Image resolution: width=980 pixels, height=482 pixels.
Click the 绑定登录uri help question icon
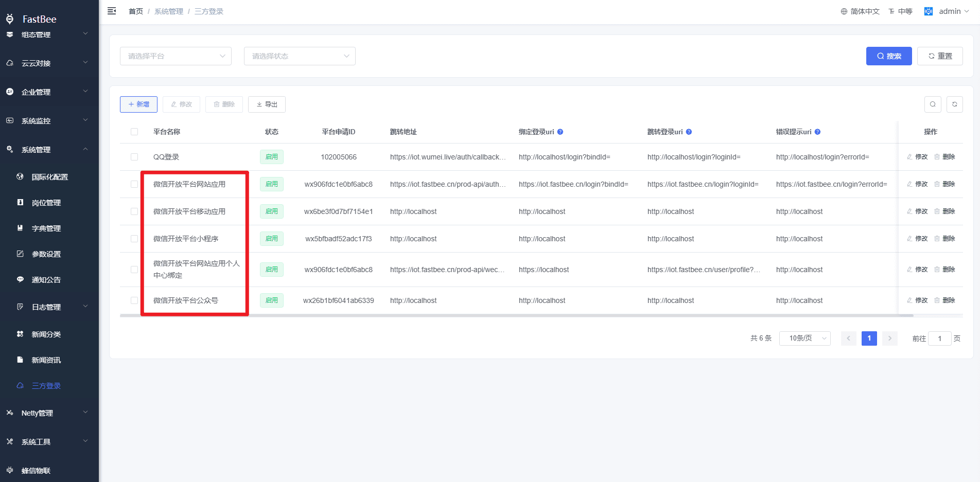(x=560, y=132)
